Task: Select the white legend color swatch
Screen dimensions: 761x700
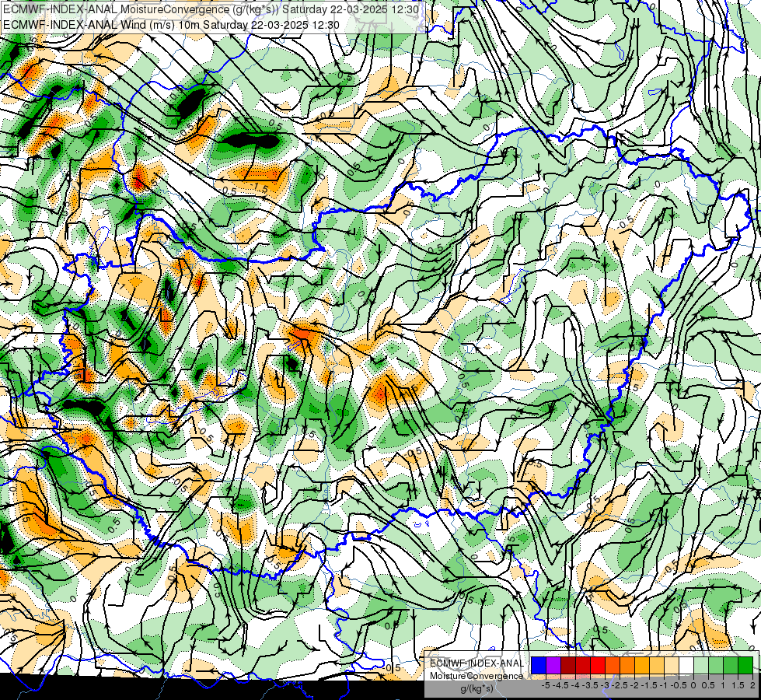Action: pos(686,666)
